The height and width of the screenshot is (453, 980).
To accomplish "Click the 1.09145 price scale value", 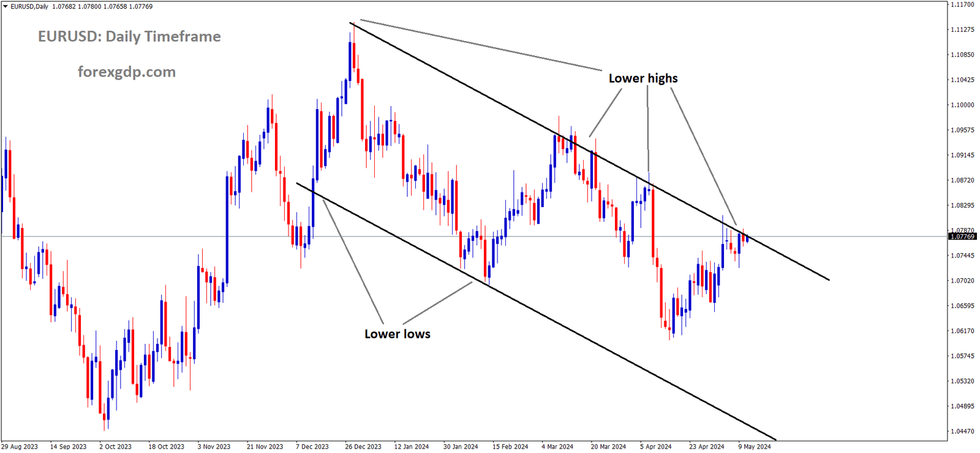I will click(962, 155).
